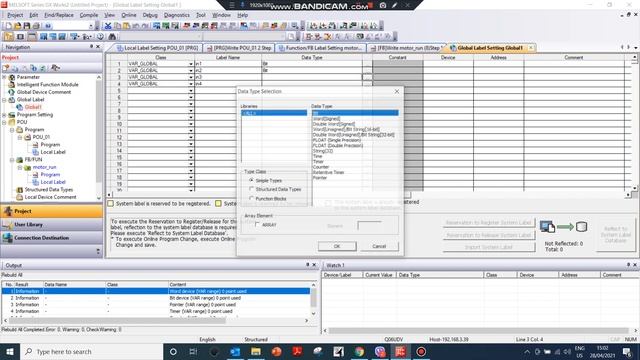Open the Diagnostics menu

(x=176, y=15)
